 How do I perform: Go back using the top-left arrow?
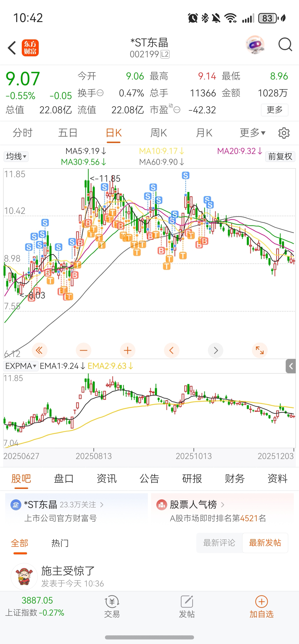(12, 48)
